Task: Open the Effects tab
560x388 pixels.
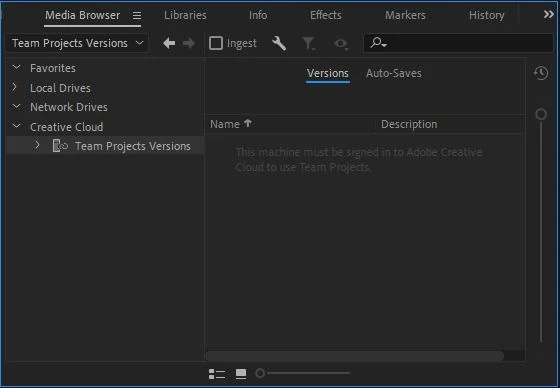Action: click(325, 15)
